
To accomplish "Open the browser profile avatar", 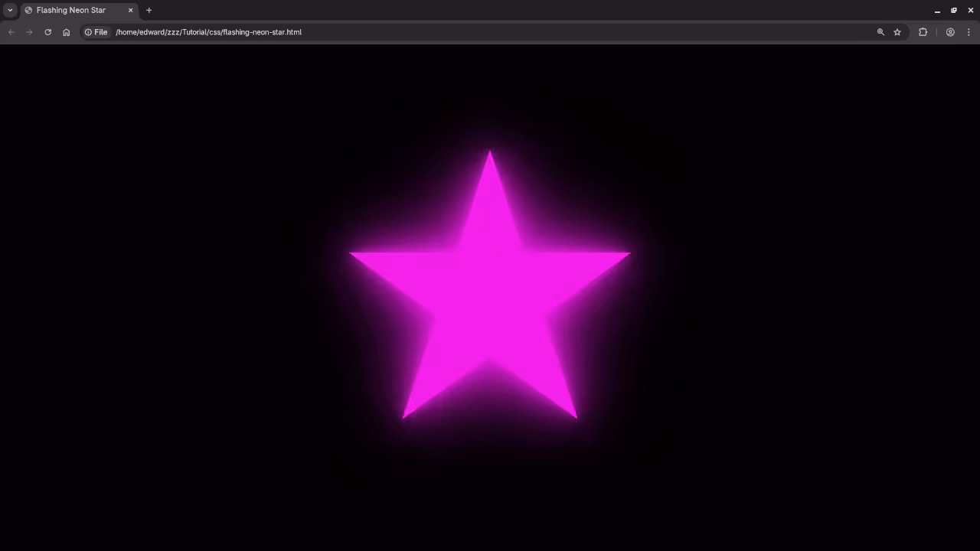I will coord(950,32).
